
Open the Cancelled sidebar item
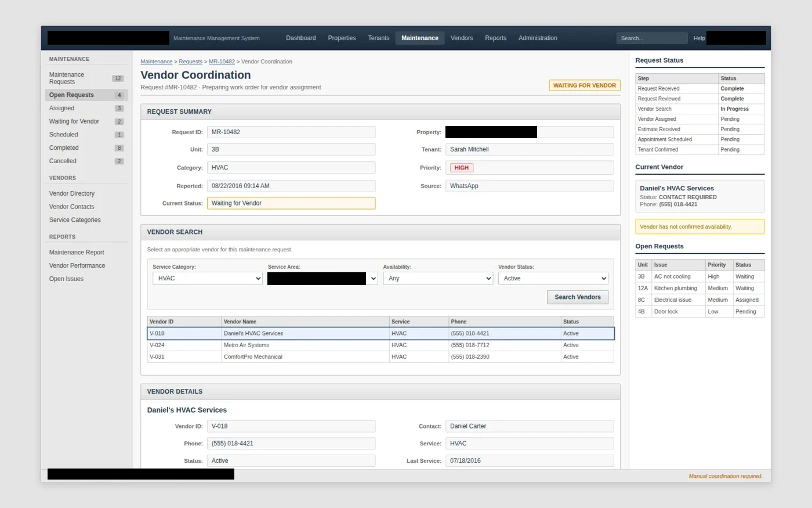(x=86, y=161)
